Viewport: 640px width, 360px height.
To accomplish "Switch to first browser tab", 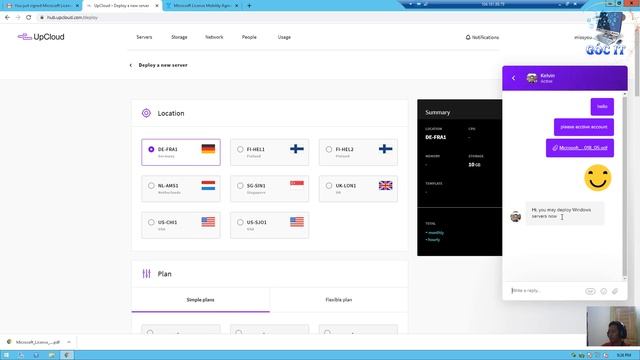I will 41,6.
